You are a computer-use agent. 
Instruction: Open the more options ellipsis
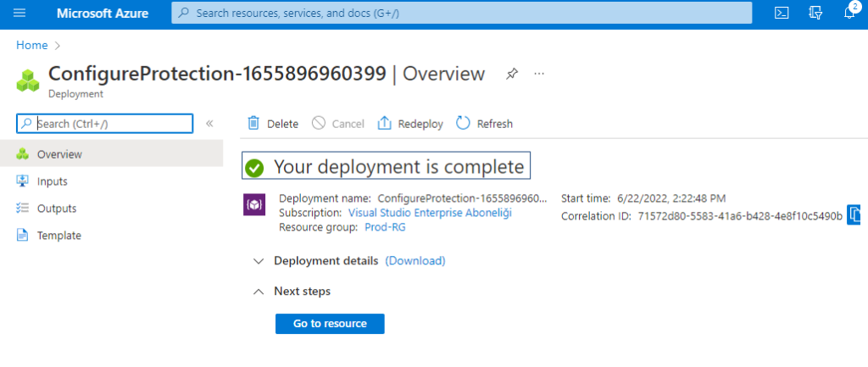click(x=539, y=74)
